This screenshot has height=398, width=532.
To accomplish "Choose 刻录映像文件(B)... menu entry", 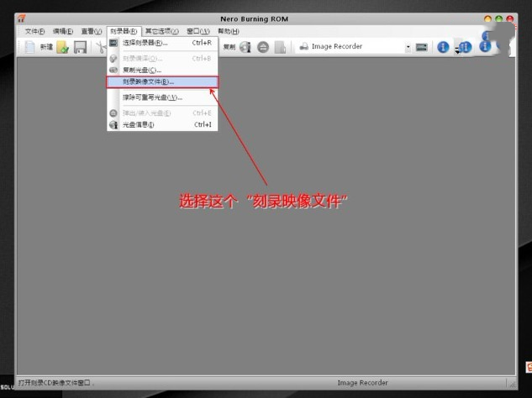I will click(x=162, y=81).
